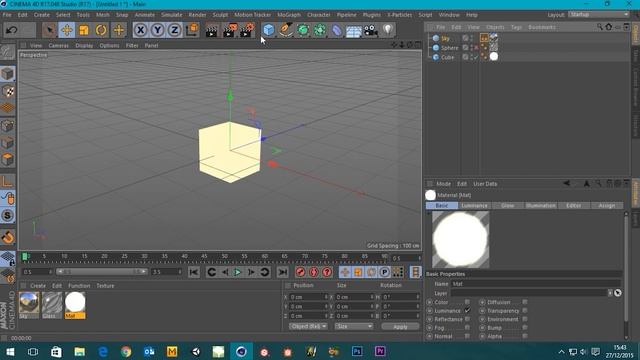The height and width of the screenshot is (360, 640).
Task: Go to start of animation
Action: click(x=194, y=272)
